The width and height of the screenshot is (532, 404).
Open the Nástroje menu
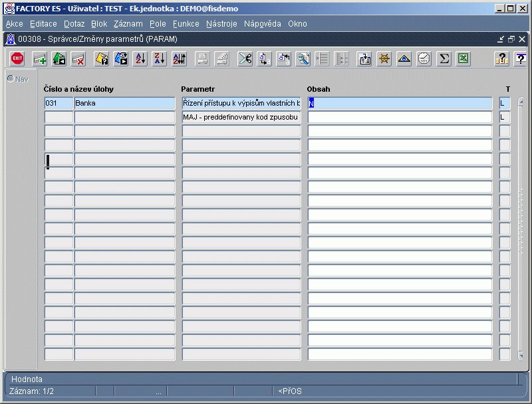(221, 24)
